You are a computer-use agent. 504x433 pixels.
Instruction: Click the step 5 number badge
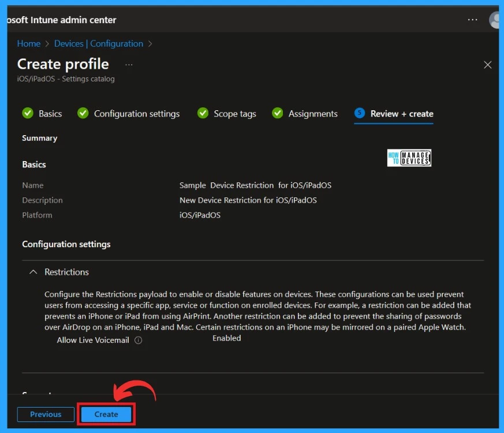pos(359,113)
